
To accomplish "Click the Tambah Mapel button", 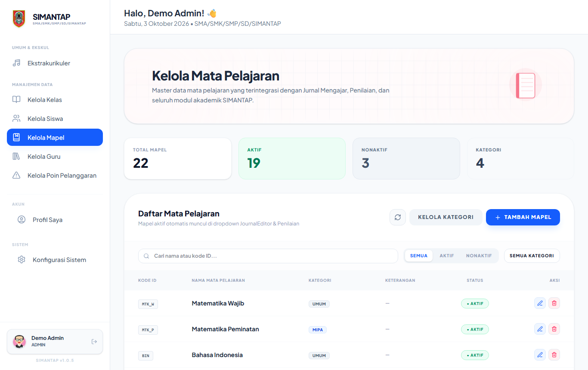I will point(523,217).
